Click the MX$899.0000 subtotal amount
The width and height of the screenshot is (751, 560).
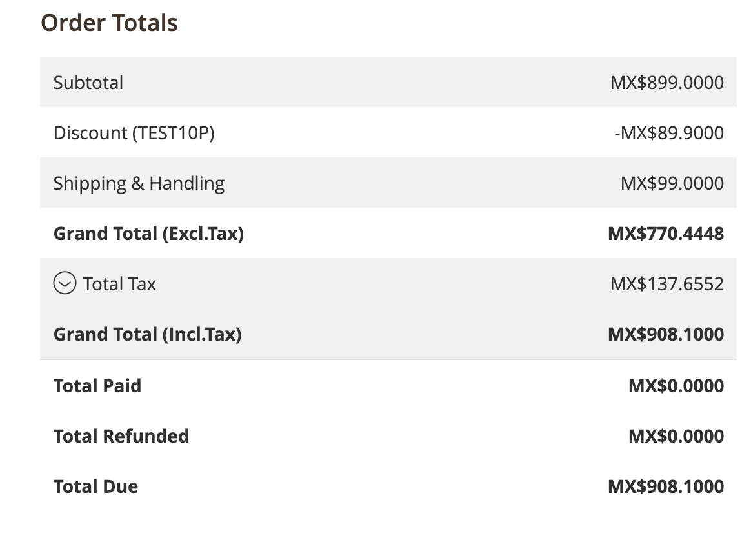pyautogui.click(x=667, y=83)
